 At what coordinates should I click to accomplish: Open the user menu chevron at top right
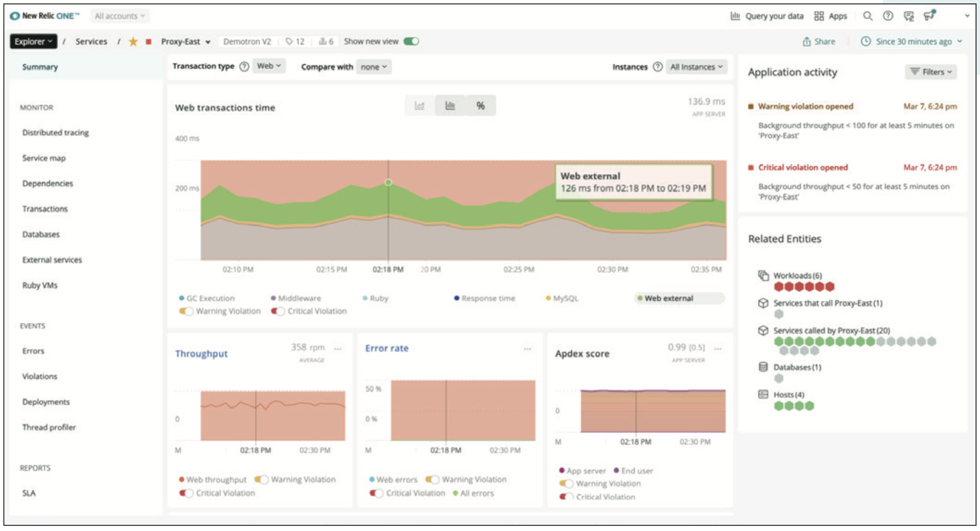[967, 16]
